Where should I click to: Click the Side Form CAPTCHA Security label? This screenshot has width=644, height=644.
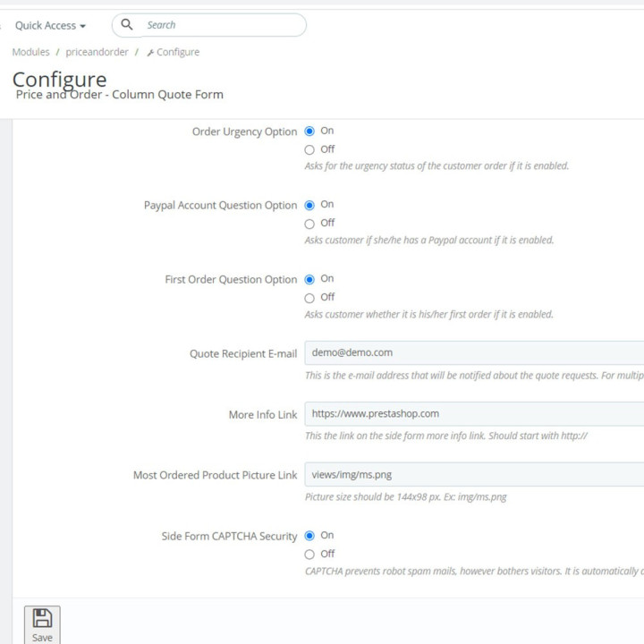(229, 537)
